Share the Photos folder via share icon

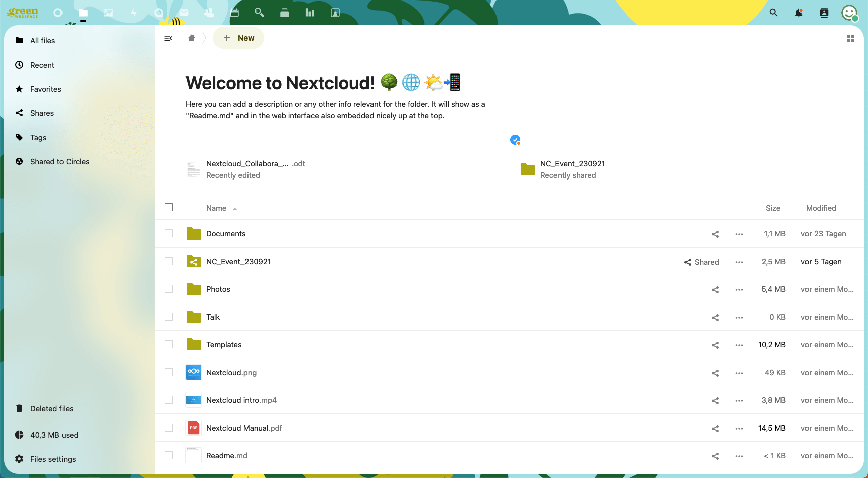click(x=715, y=290)
